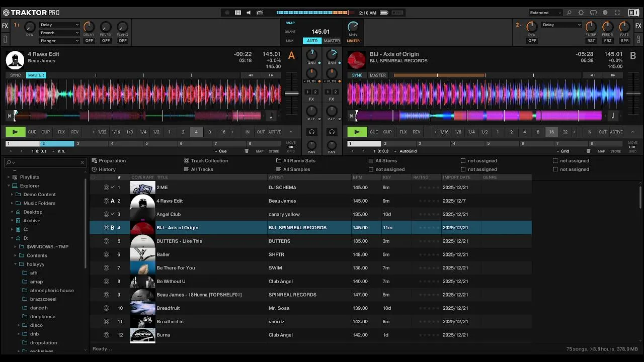Click Deck A CUE button
Viewport: 644px width, 362px height.
point(32,132)
